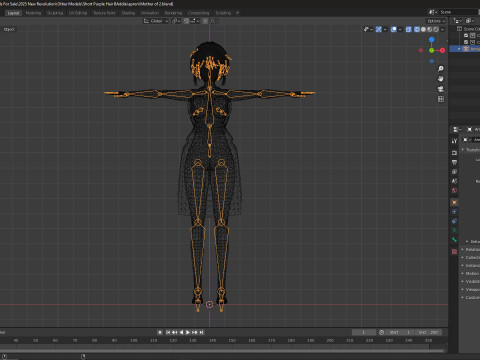The width and height of the screenshot is (480, 360).
Task: Open the Physics properties tab icon
Action: click(x=454, y=212)
